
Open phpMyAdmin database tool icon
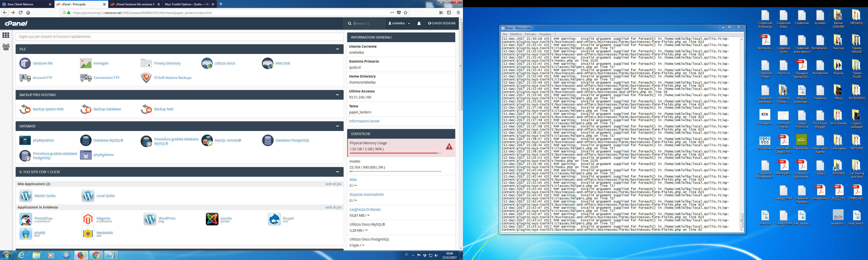click(x=25, y=140)
